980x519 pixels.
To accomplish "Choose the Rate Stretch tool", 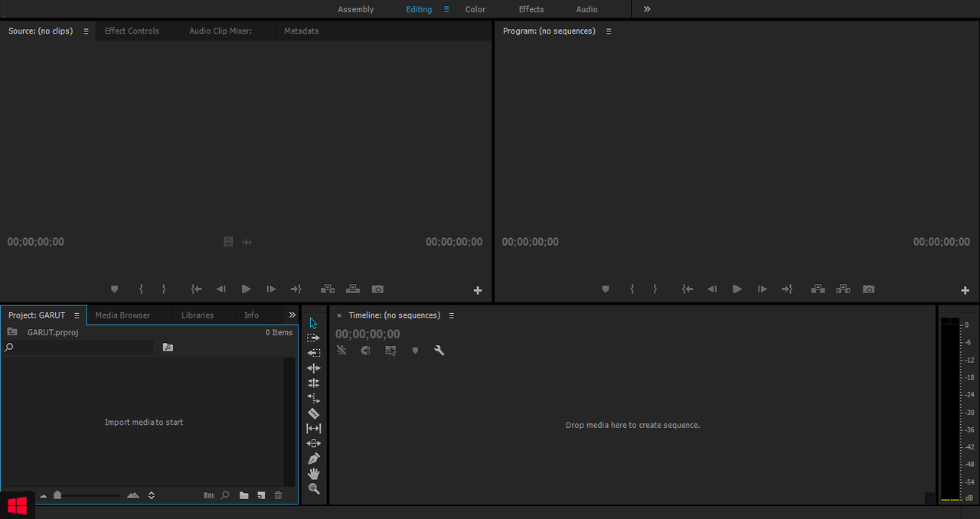I will click(x=313, y=398).
